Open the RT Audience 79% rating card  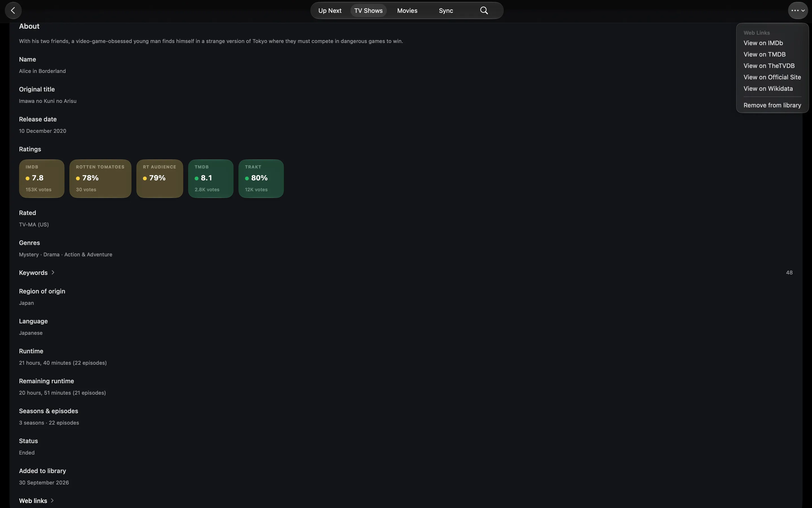click(x=160, y=179)
